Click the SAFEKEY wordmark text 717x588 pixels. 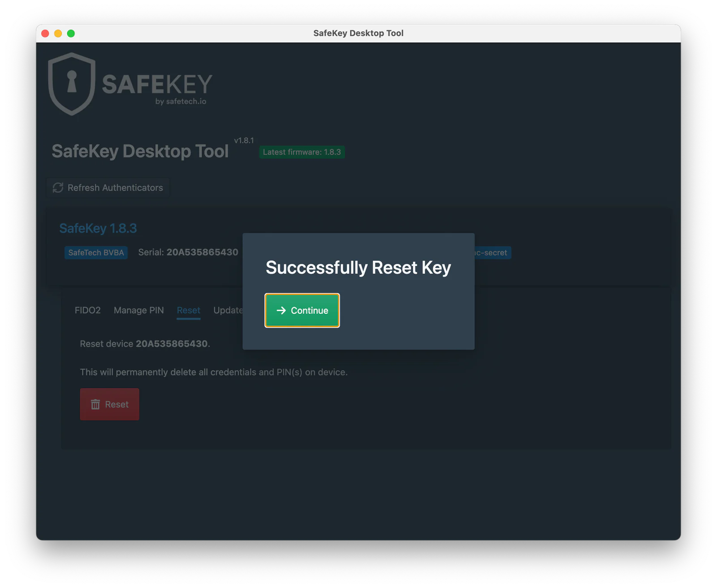pos(157,84)
